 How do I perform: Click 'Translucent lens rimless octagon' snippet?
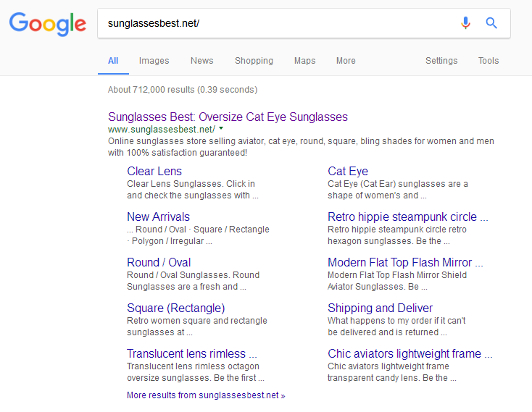196,372
